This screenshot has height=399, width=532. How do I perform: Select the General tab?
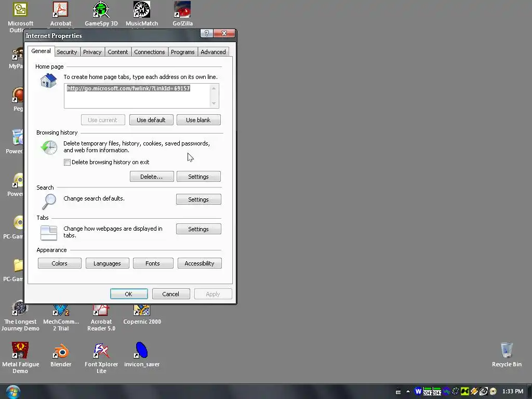pos(41,51)
